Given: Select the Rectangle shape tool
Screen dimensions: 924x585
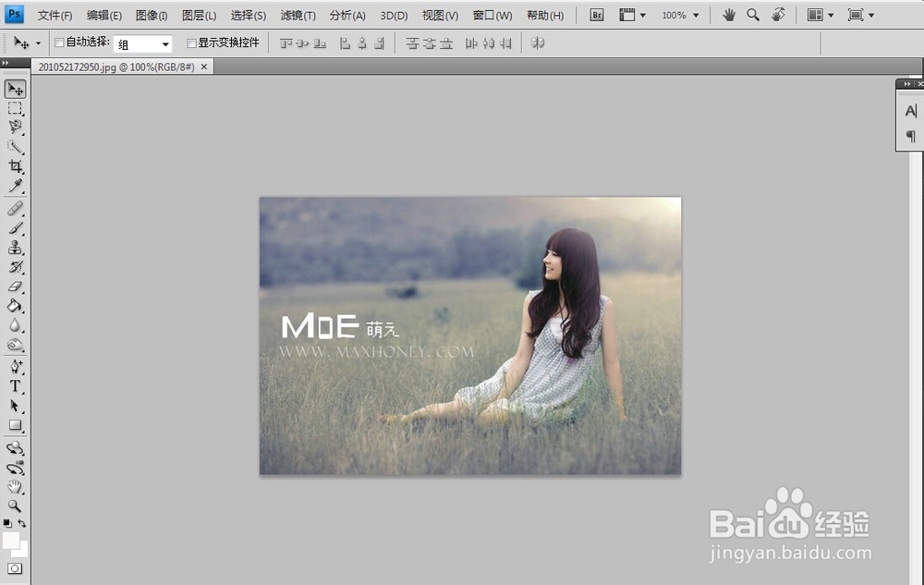Looking at the screenshot, I should [16, 425].
